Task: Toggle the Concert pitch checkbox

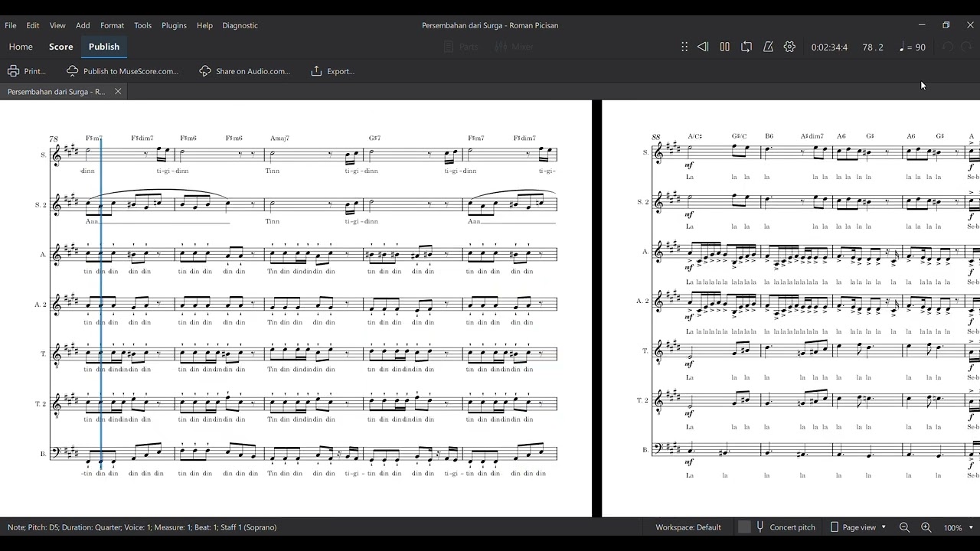Action: (744, 527)
